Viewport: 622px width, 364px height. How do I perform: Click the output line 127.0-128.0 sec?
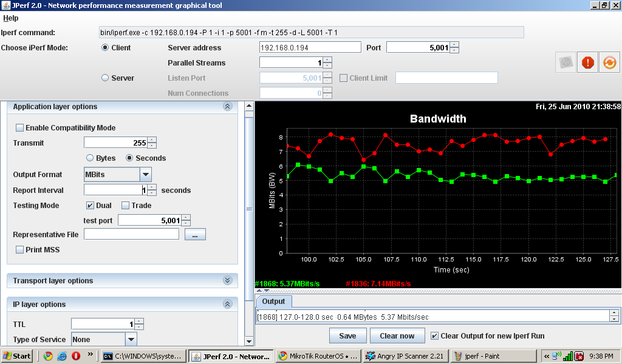[343, 317]
